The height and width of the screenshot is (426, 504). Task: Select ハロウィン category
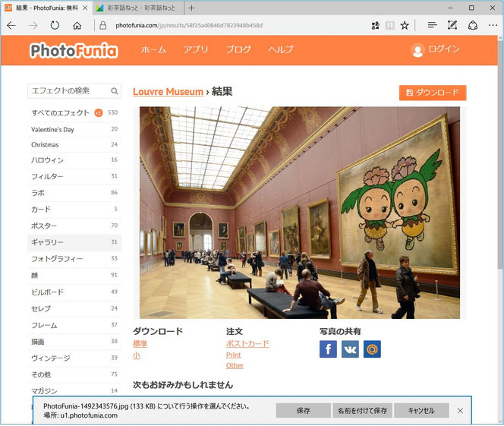click(x=74, y=160)
